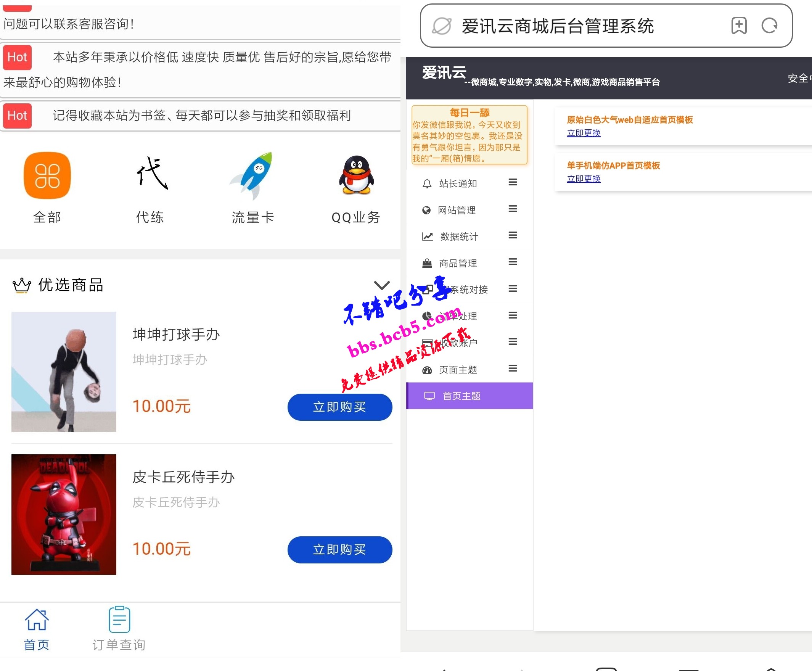Open 订单查询 clipboard icon in bottom bar
Image resolution: width=812 pixels, height=671 pixels.
(119, 619)
